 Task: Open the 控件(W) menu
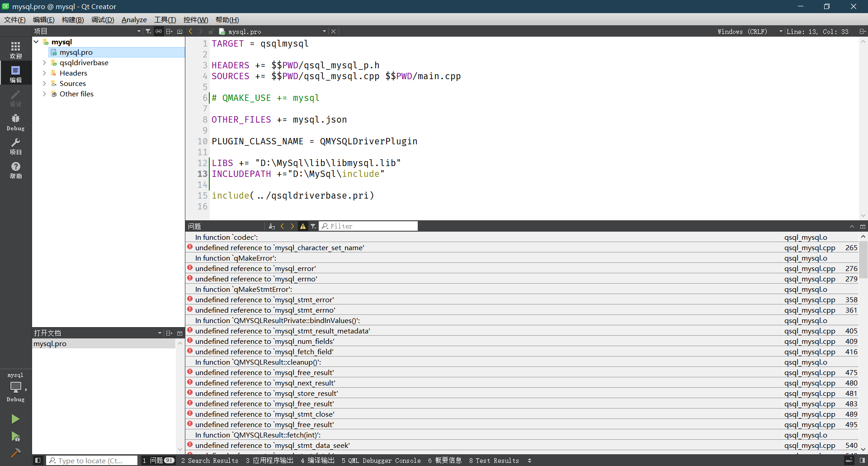click(196, 19)
